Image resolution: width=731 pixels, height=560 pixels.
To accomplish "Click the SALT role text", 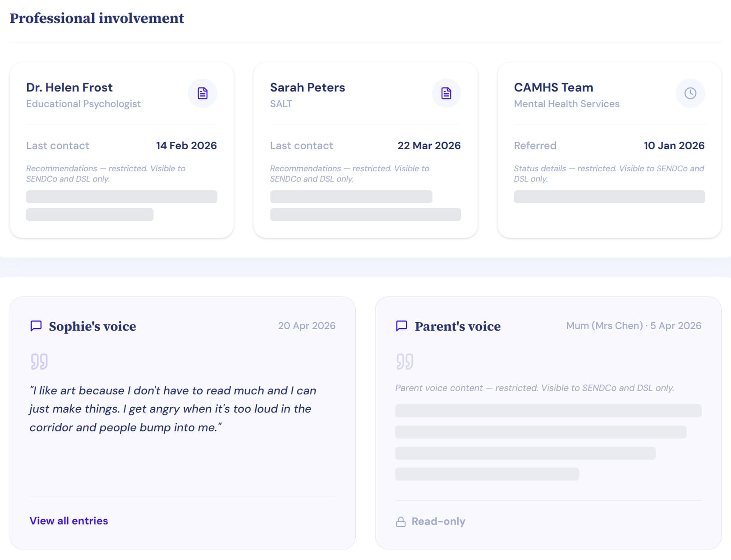I will coord(281,104).
